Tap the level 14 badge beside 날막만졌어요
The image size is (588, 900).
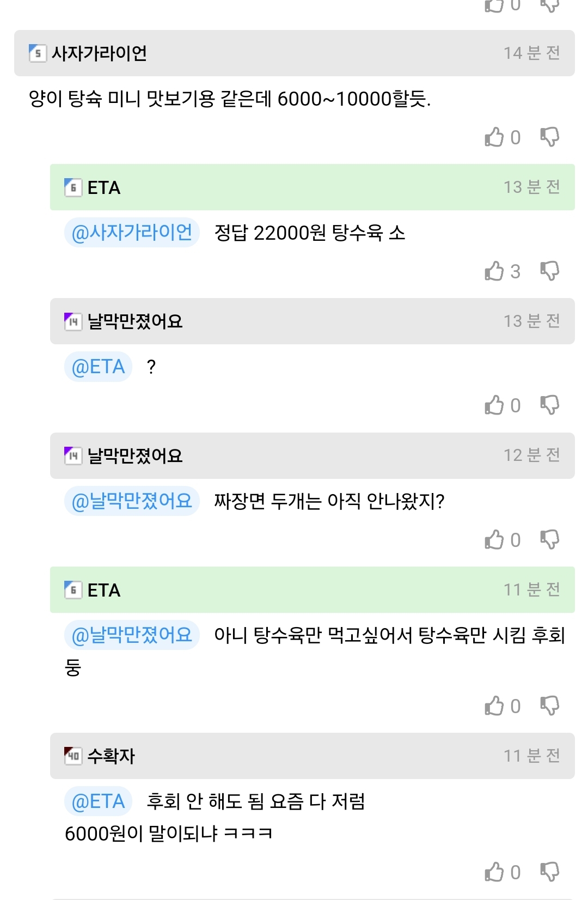pos(73,321)
